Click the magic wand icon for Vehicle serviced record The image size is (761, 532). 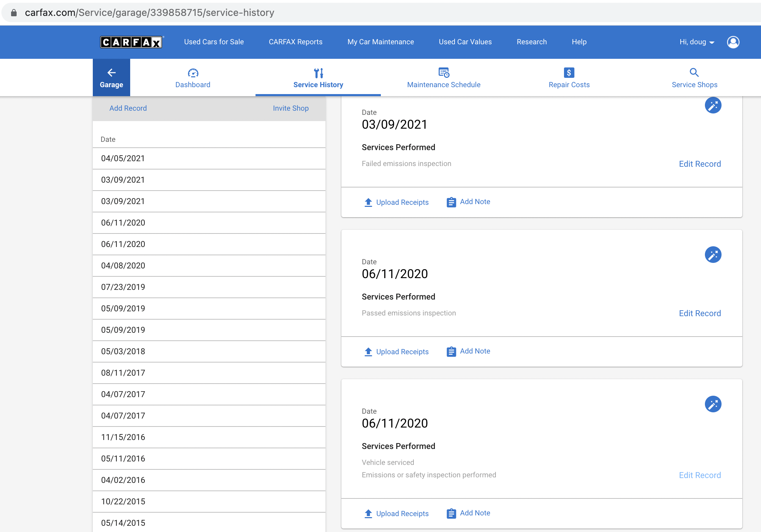point(713,404)
